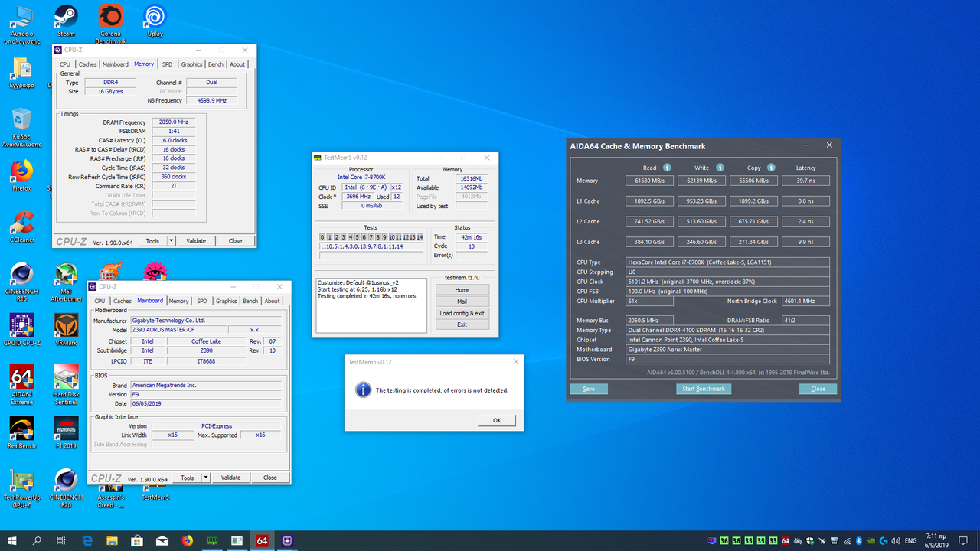Launch AIDA64 Extreme desktop shortcut

[21, 384]
